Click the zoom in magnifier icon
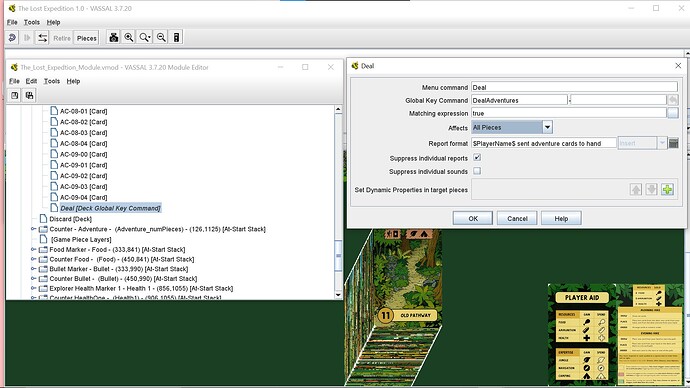 click(128, 37)
